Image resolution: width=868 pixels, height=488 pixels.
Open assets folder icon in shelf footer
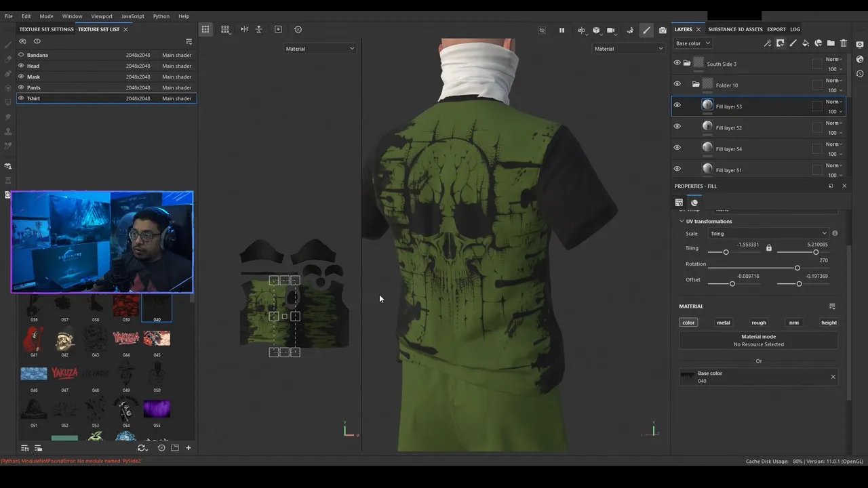coord(174,448)
